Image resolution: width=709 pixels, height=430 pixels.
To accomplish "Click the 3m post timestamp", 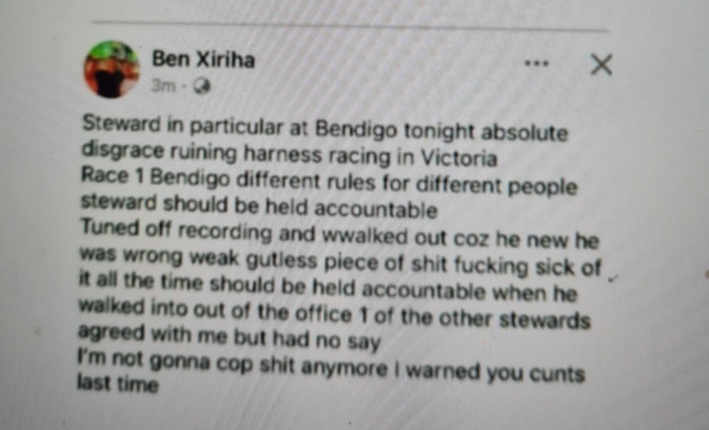I will (163, 85).
